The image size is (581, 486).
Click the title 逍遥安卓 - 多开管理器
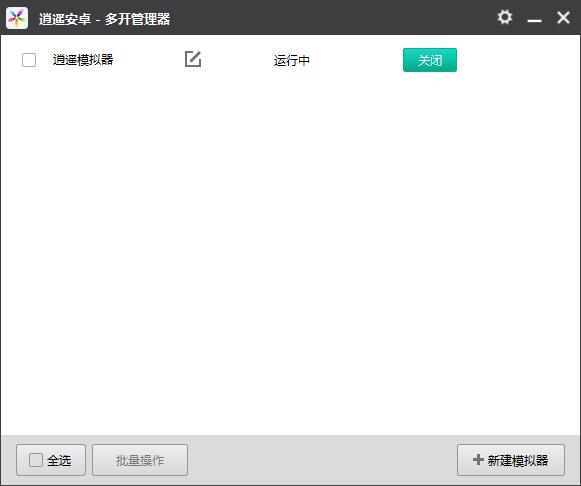point(104,19)
